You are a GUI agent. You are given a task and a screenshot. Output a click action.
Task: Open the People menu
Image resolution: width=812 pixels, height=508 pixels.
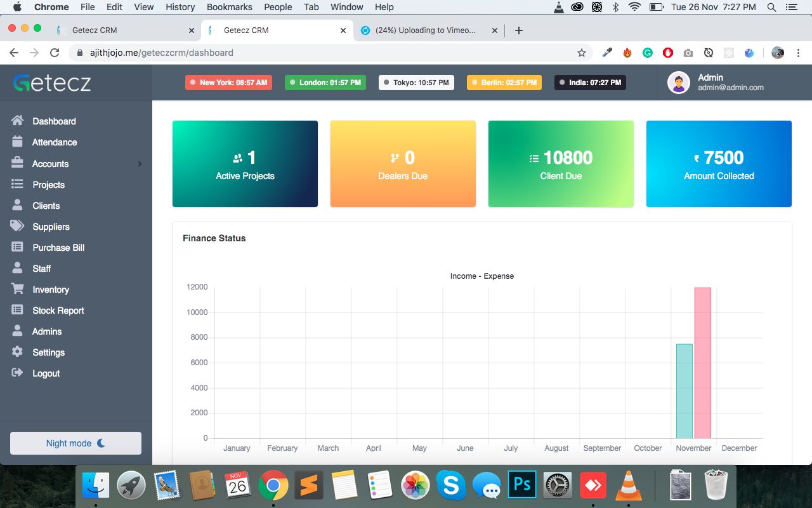278,7
